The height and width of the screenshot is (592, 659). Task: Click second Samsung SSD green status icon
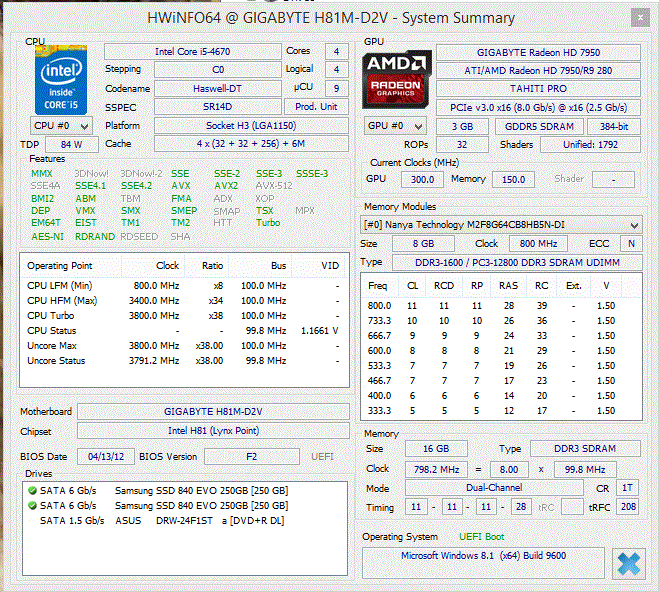click(x=32, y=505)
